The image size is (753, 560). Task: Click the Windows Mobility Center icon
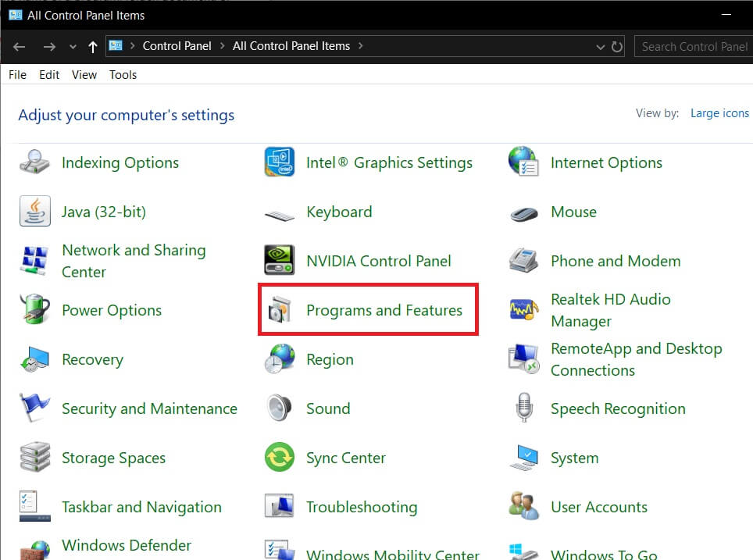(280, 550)
